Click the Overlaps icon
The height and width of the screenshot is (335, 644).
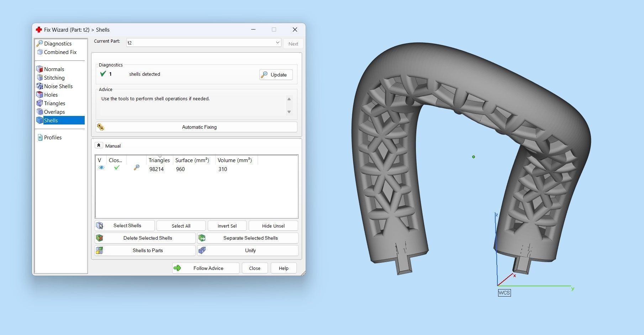point(40,112)
